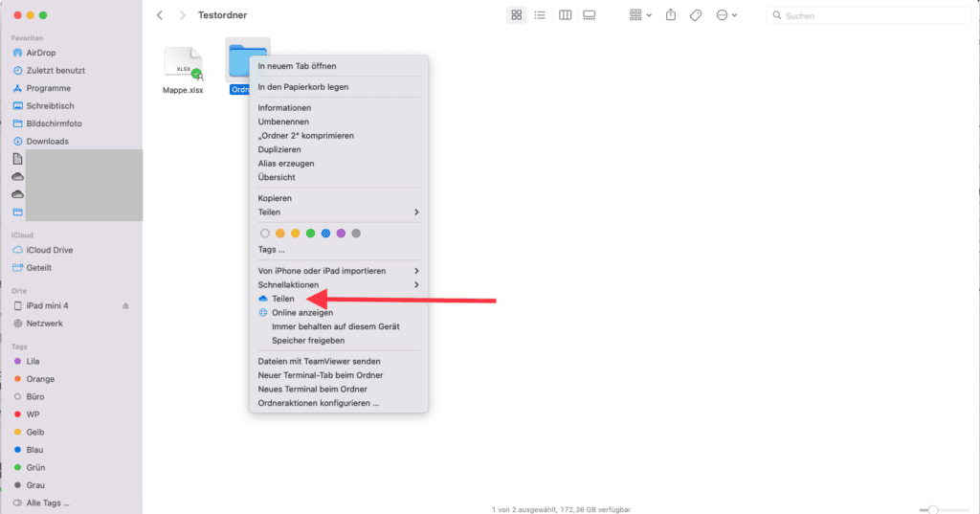Select the Mappe.xlsx file icon
The width and height of the screenshot is (980, 514).
pos(183,64)
